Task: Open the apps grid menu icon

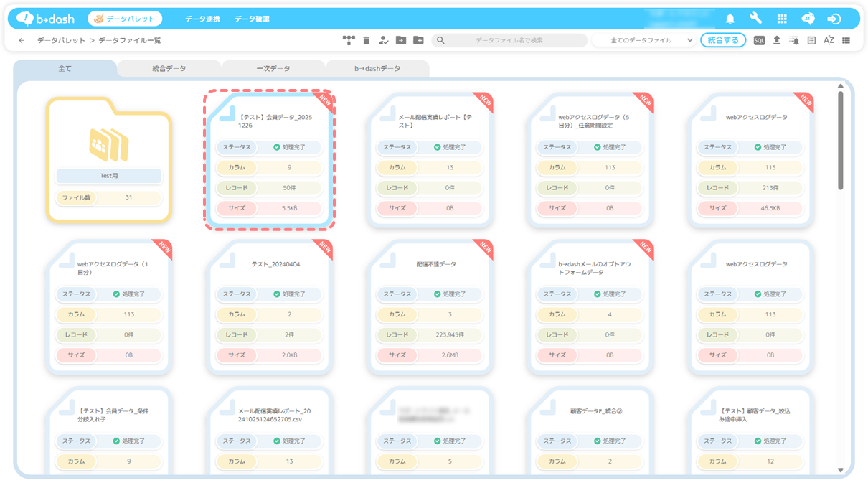Action: tap(782, 19)
